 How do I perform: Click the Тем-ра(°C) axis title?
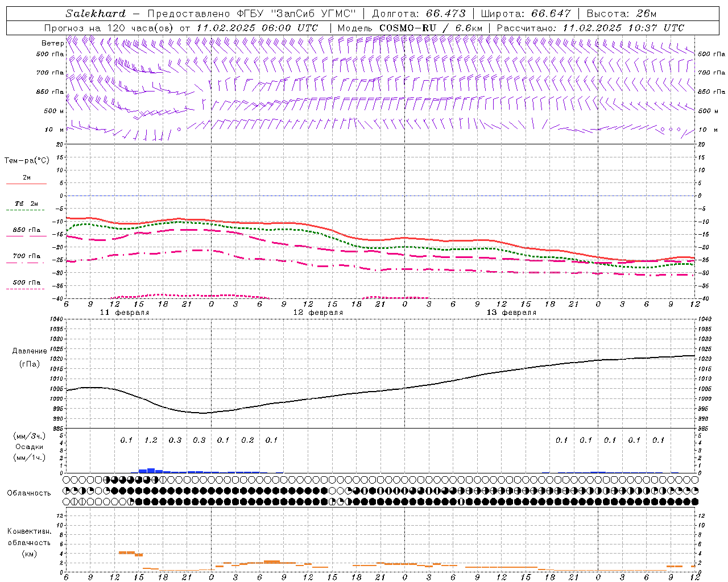coord(27,161)
